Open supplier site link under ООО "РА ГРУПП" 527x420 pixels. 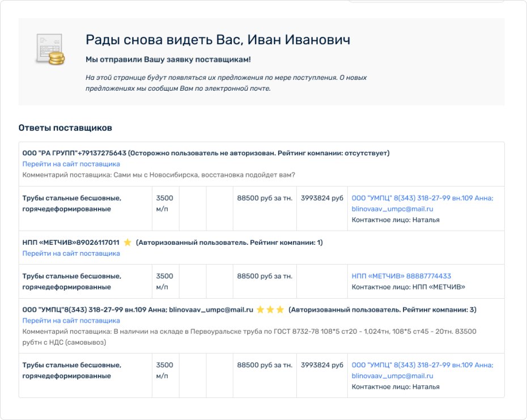pyautogui.click(x=71, y=164)
